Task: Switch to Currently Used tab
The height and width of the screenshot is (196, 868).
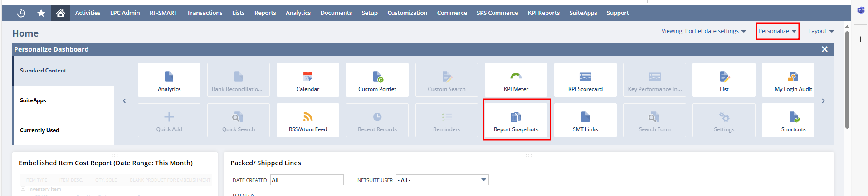Action: pos(39,130)
